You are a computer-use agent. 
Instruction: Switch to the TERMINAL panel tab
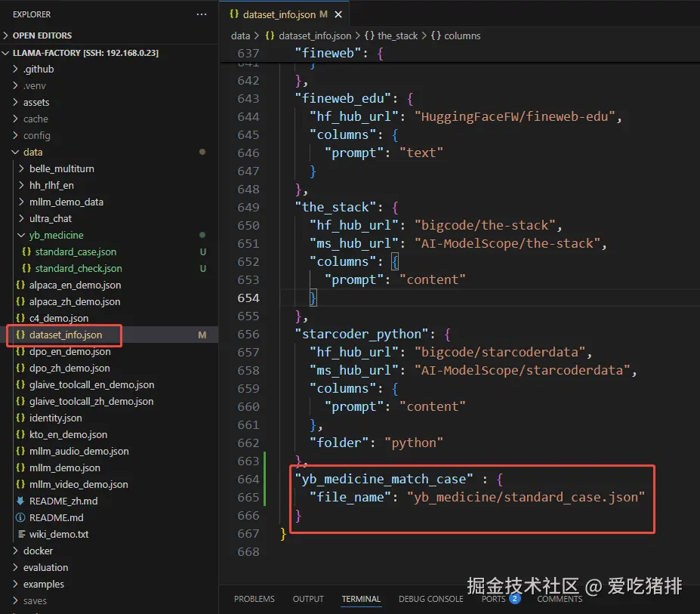361,599
